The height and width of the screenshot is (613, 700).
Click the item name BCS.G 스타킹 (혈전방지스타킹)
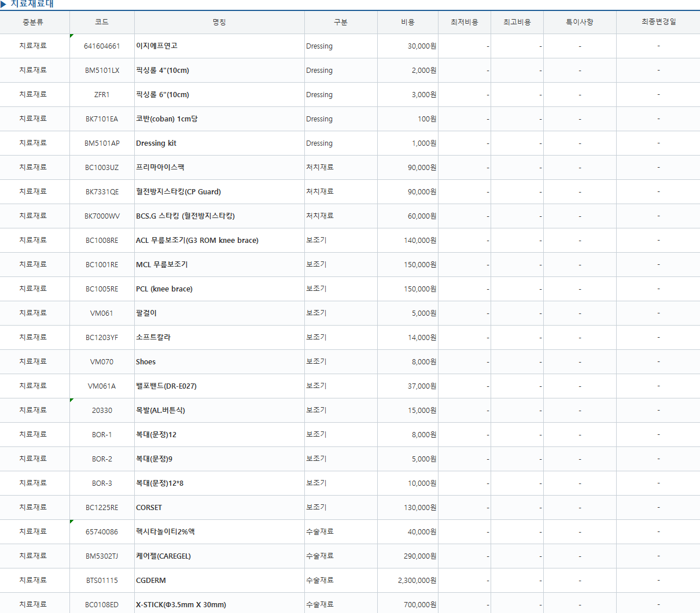point(185,216)
